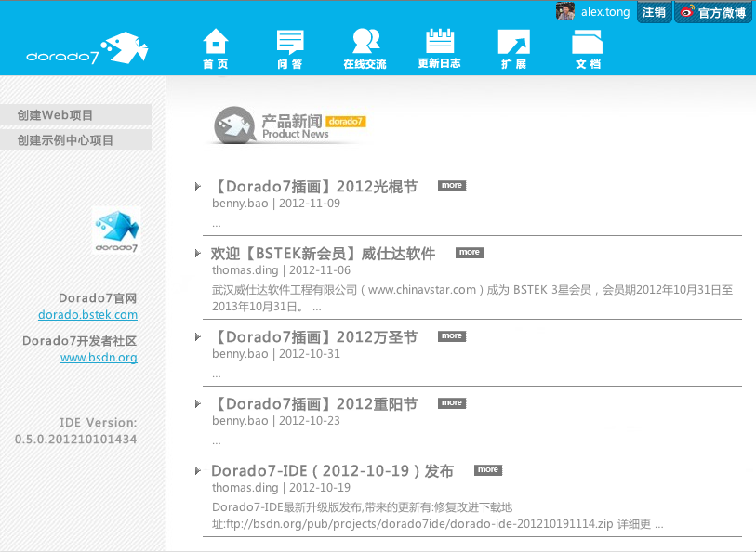
Task: Click more button beside 2012万圣节
Action: click(451, 336)
